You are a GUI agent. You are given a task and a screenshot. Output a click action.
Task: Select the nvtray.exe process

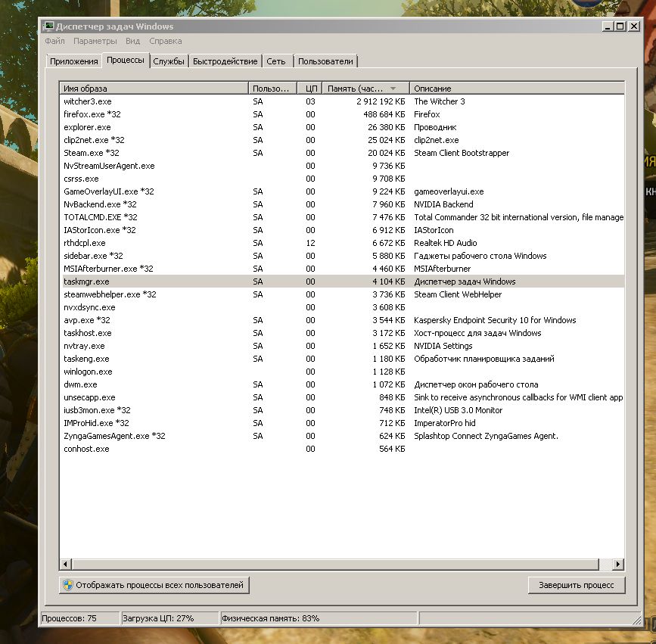[342, 346]
